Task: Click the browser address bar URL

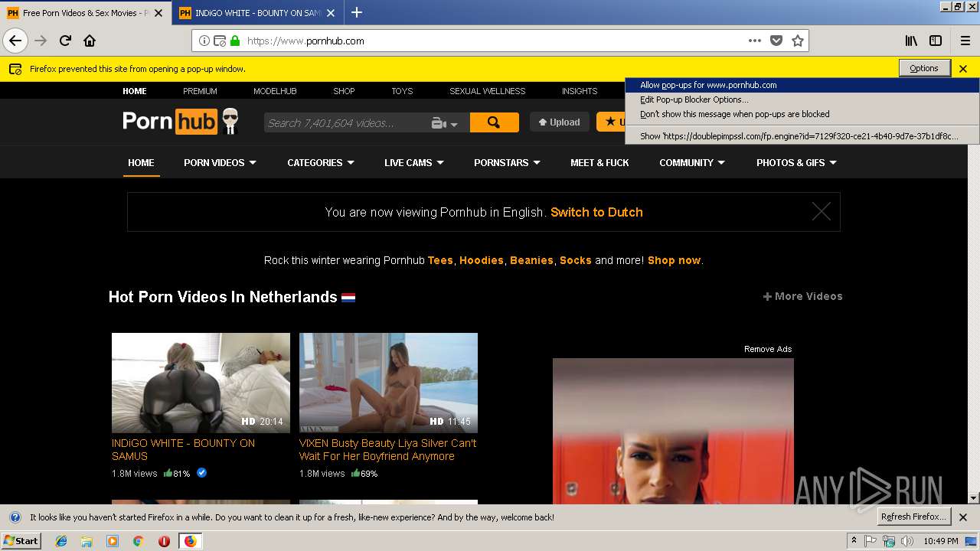Action: coord(305,41)
